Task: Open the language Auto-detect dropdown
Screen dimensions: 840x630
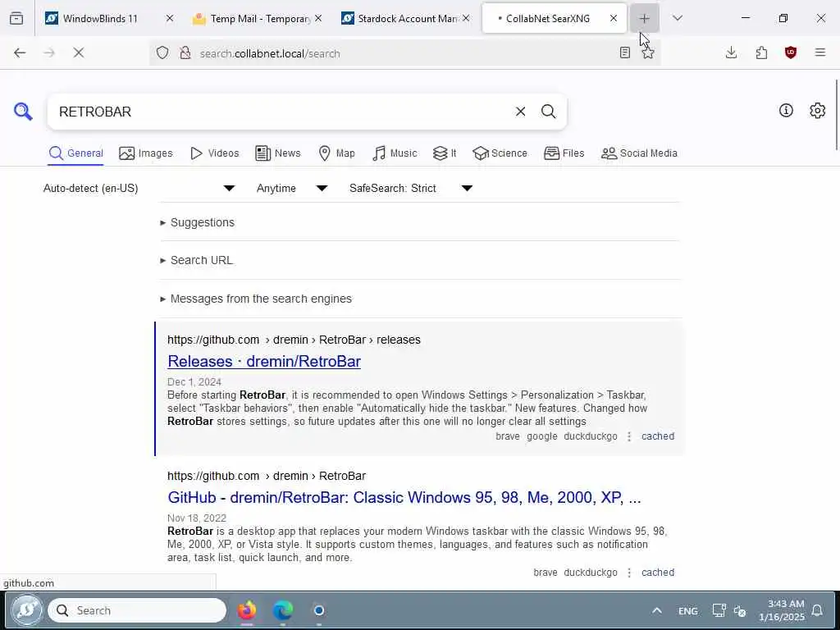Action: pos(139,188)
